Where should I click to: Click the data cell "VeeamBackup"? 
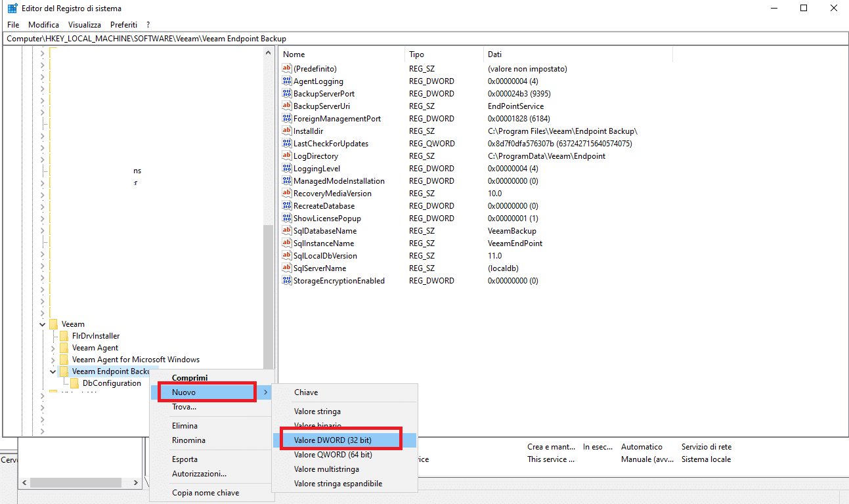tap(512, 230)
